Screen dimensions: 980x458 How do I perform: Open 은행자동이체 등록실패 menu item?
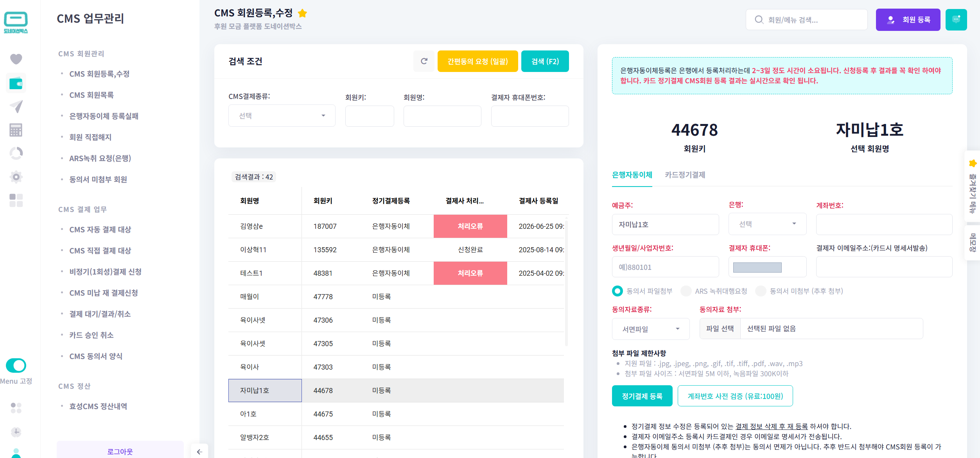[104, 116]
